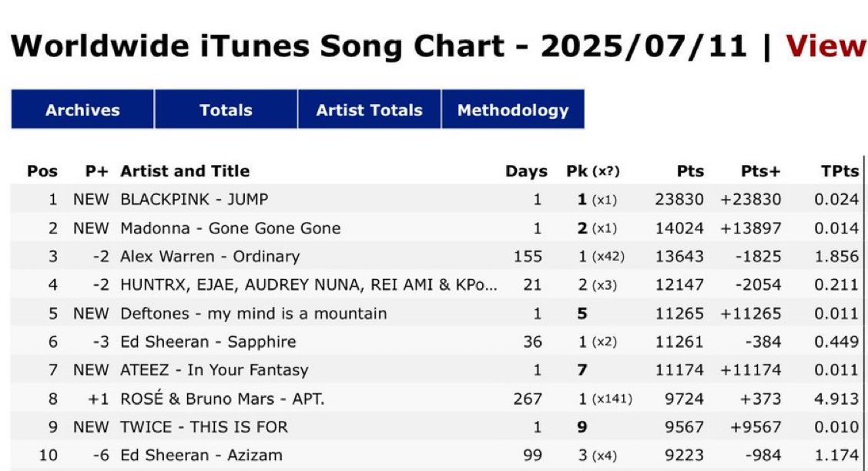Select the ATEEZ - In Your Fantasy row
This screenshot has height=471, width=868.
coord(436,369)
